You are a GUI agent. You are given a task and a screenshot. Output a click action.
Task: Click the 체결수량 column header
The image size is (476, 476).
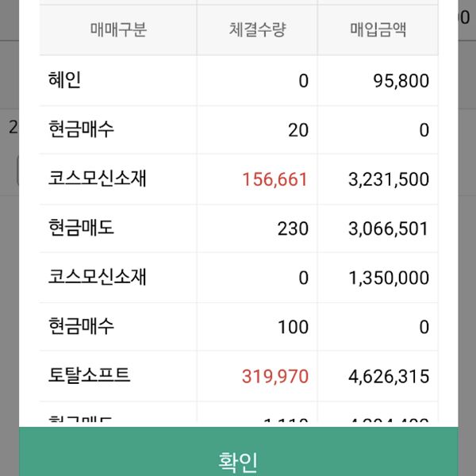coord(257,30)
